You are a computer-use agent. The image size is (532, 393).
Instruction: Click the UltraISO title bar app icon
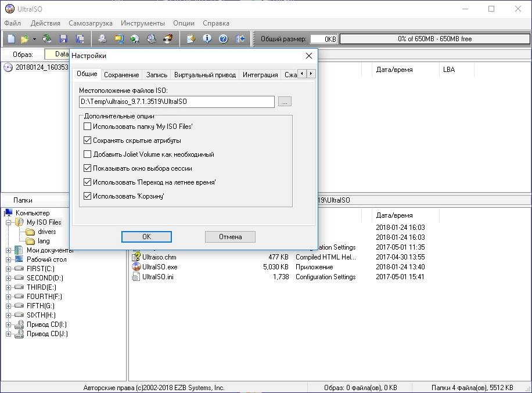click(x=9, y=9)
